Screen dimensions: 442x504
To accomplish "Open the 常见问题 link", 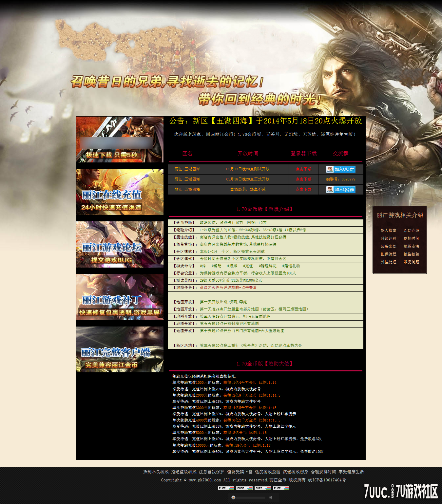I will click(412, 262).
